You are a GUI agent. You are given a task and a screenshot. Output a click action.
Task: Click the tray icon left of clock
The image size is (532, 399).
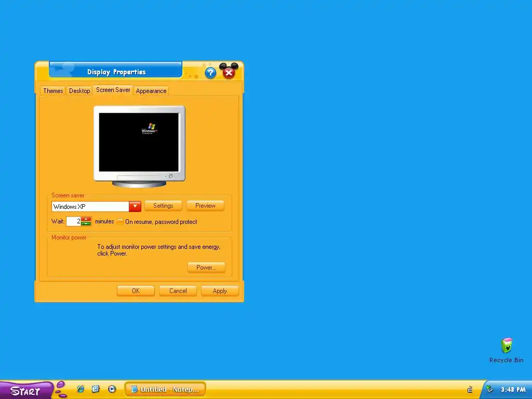(470, 390)
